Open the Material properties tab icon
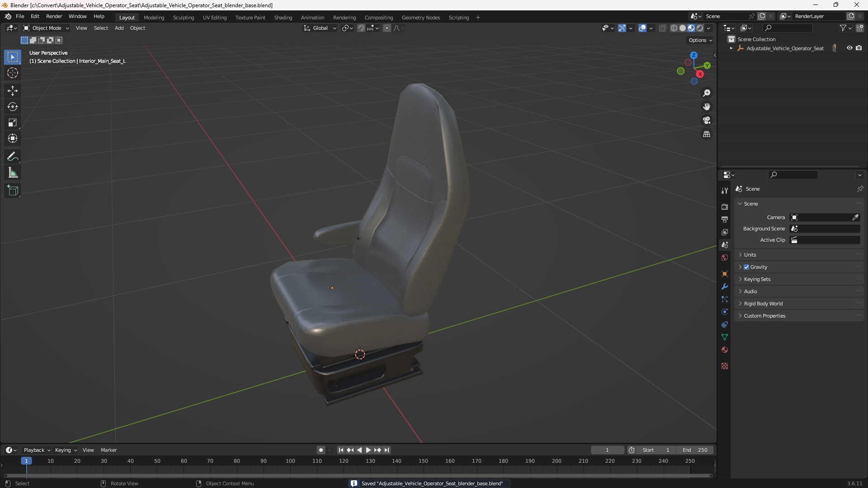Viewport: 868px width, 488px height. (725, 350)
